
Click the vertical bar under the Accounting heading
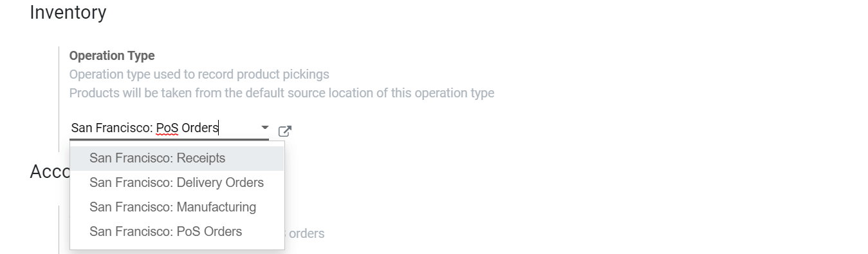(59, 229)
